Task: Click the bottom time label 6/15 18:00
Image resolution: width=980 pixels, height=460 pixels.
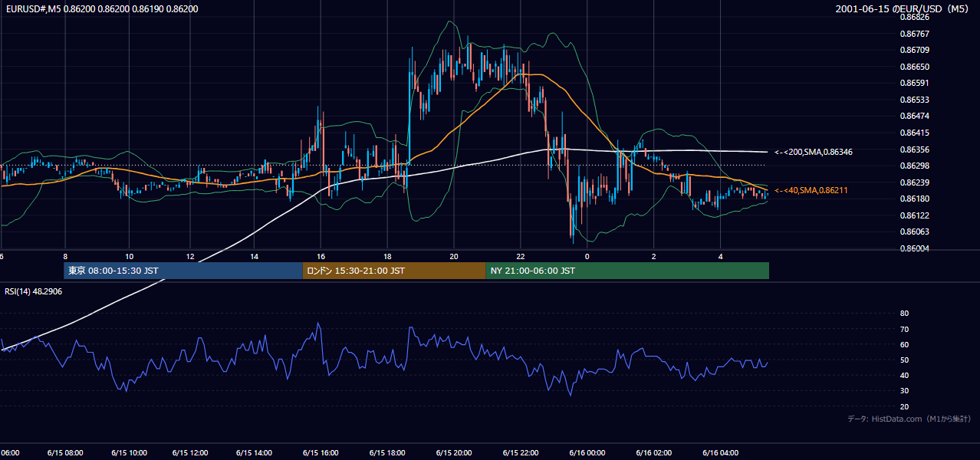Action: pyautogui.click(x=388, y=453)
